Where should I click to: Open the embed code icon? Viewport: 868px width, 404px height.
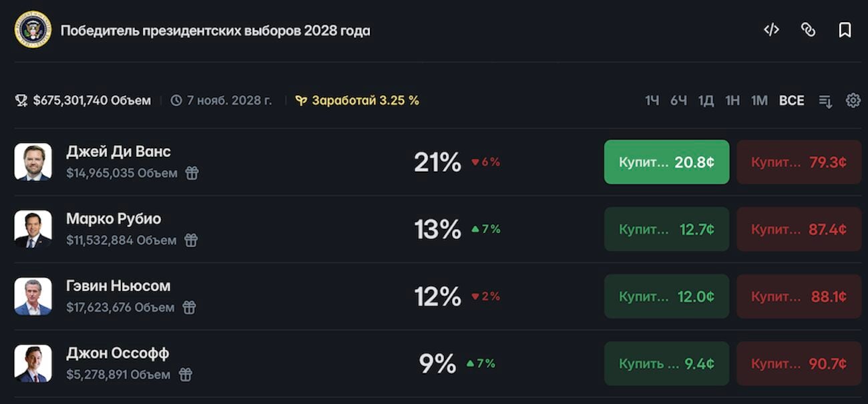[771, 30]
